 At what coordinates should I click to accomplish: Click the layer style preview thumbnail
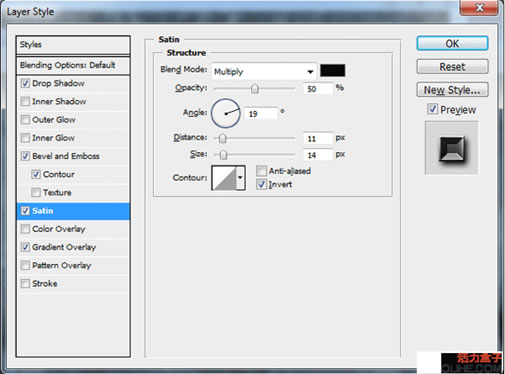tap(451, 148)
